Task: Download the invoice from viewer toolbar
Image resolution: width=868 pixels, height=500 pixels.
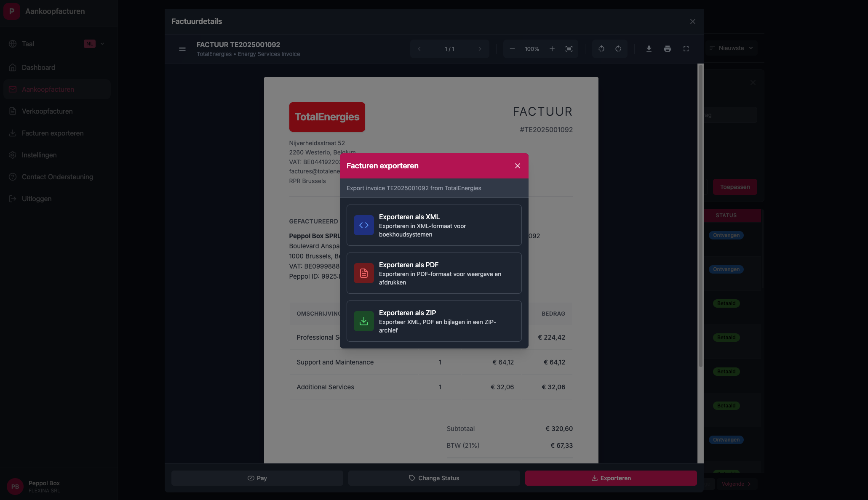Action: 649,49
